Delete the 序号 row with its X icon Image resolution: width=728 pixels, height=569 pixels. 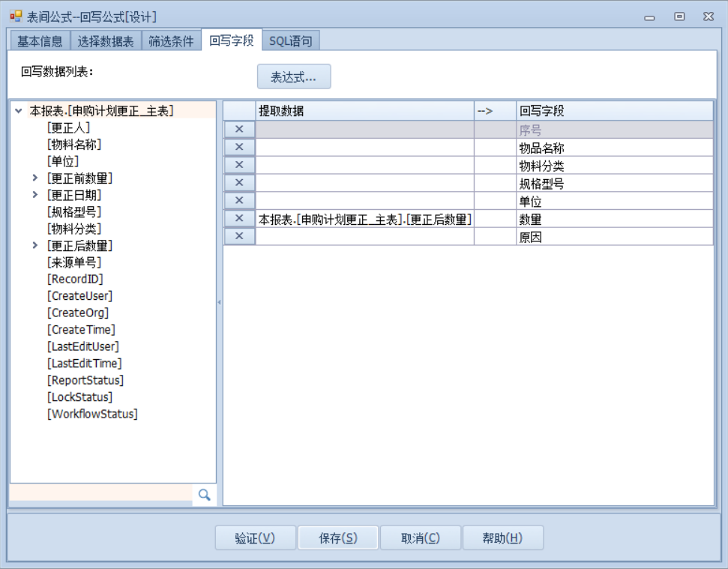[x=239, y=130]
